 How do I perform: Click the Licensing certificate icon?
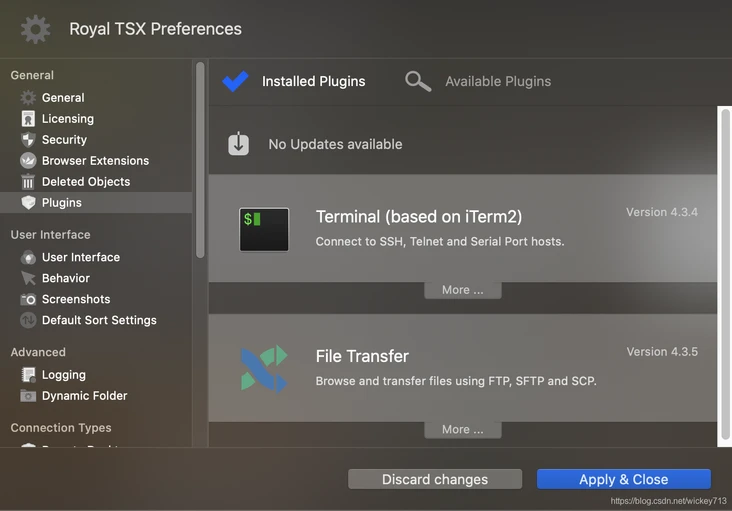click(28, 119)
